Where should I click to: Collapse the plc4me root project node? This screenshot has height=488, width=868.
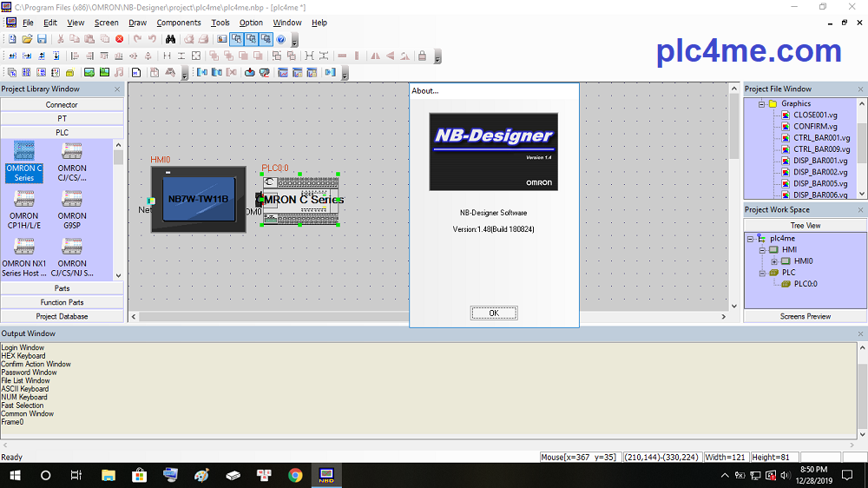(750, 238)
